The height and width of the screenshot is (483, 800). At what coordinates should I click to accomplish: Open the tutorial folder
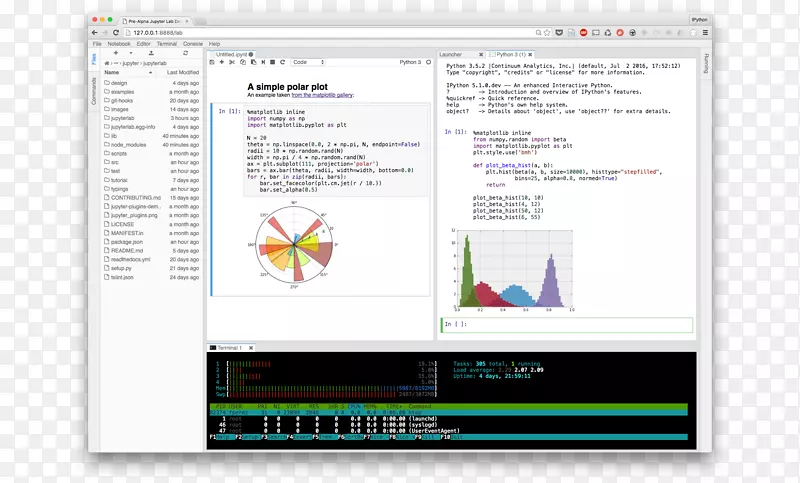(152, 180)
